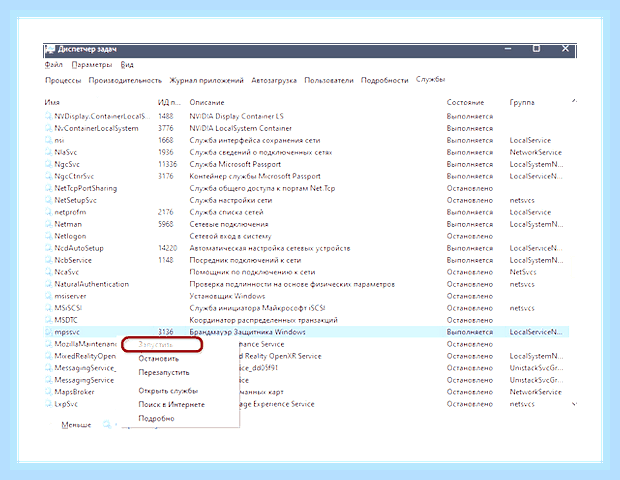Switch to the Процессы tab

[x=63, y=80]
